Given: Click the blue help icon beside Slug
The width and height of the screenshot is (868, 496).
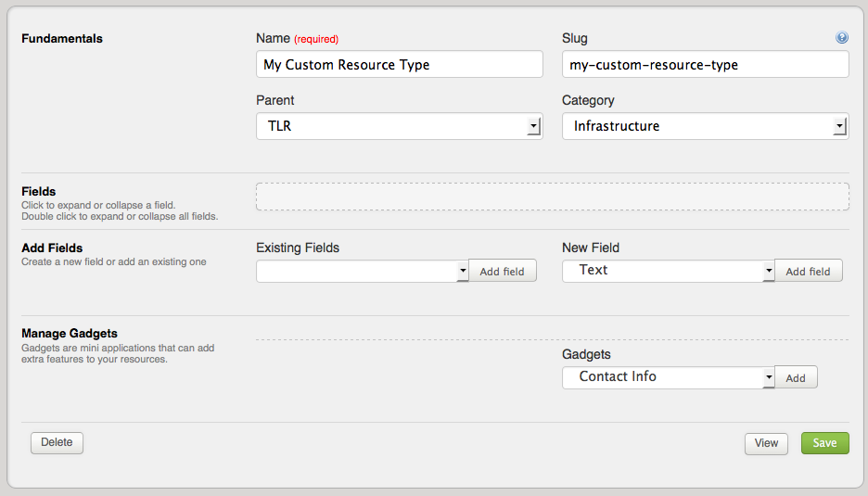Looking at the screenshot, I should 841,37.
